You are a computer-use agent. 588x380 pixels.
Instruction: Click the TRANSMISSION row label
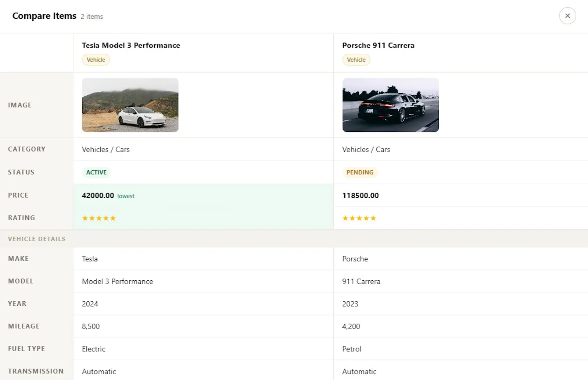tap(36, 371)
